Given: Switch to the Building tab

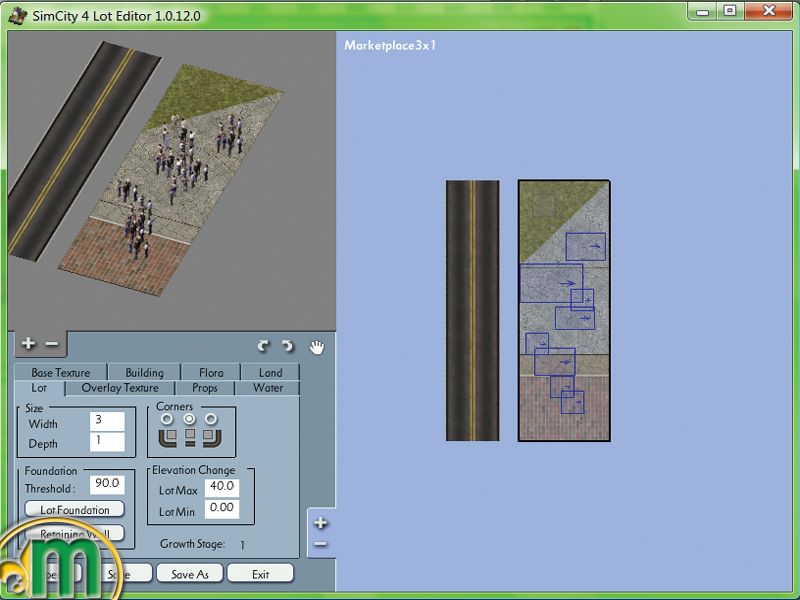Looking at the screenshot, I should [144, 372].
